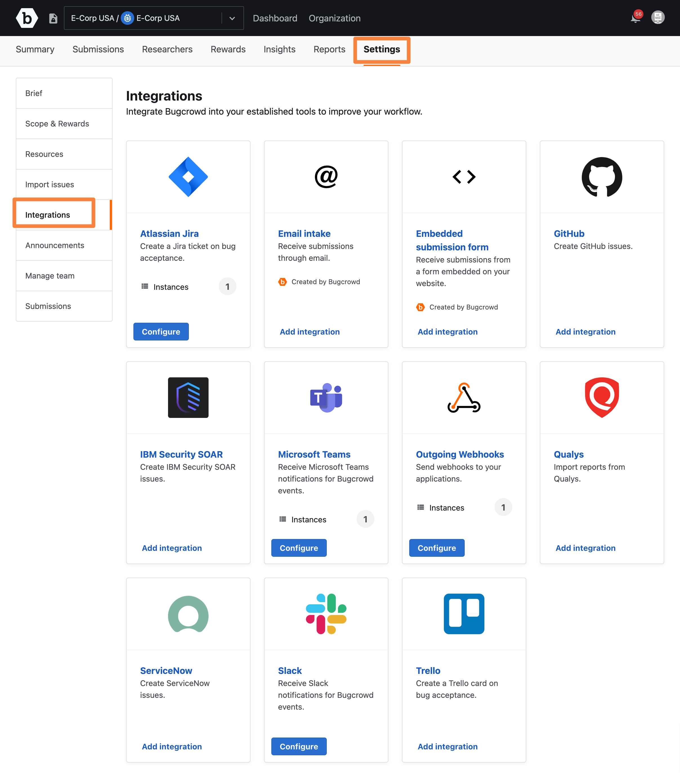Click the Microsoft Teams integration icon
Image resolution: width=680 pixels, height=784 pixels.
pos(326,397)
